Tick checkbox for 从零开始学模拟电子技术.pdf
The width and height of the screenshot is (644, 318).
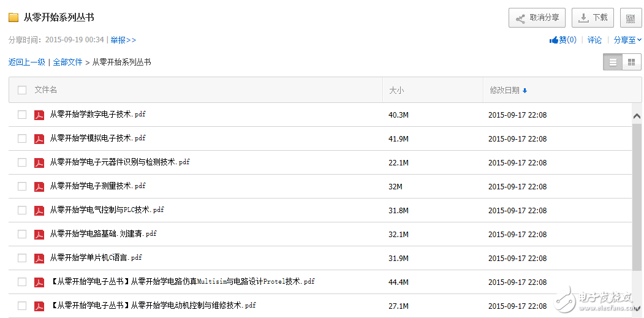[22, 138]
